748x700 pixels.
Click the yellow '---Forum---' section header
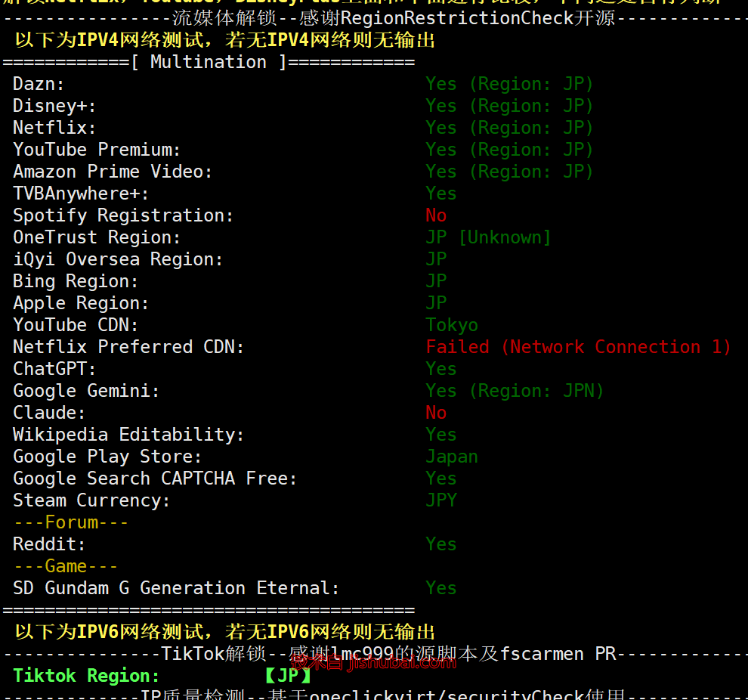click(x=70, y=522)
